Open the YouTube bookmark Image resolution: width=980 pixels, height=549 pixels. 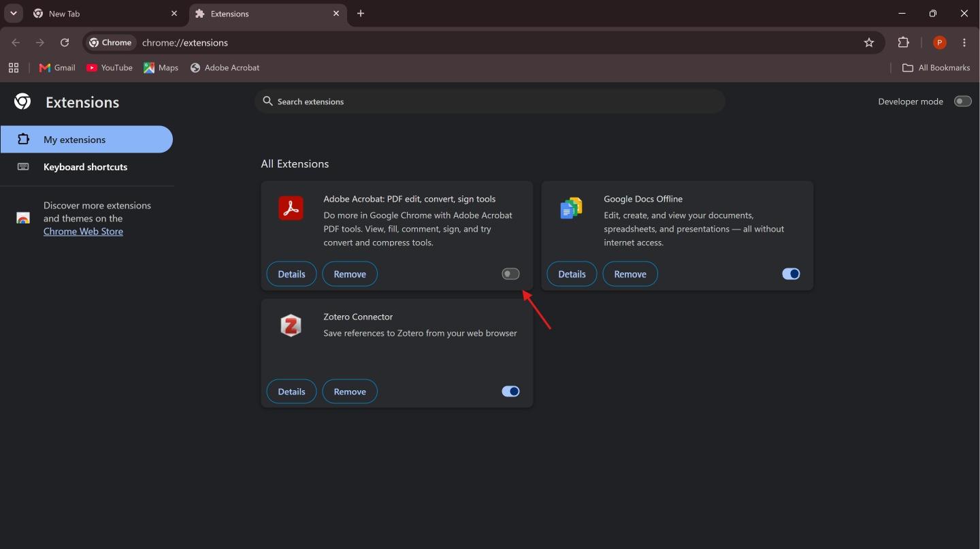tap(110, 67)
